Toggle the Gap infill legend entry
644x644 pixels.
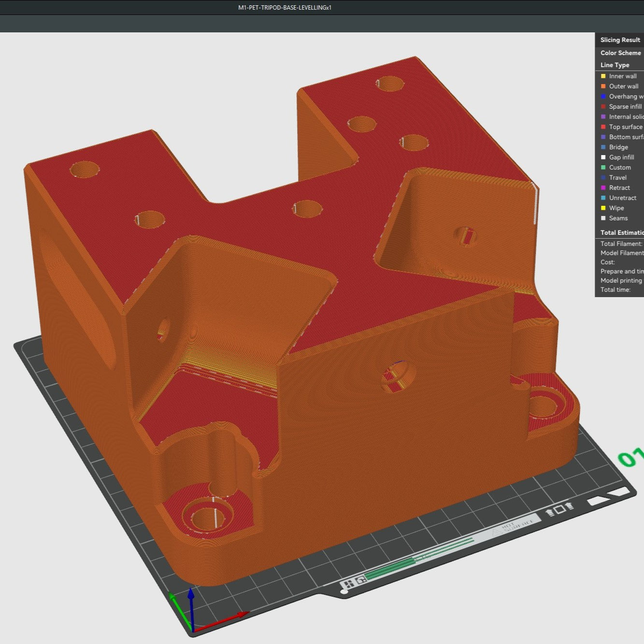(x=617, y=157)
